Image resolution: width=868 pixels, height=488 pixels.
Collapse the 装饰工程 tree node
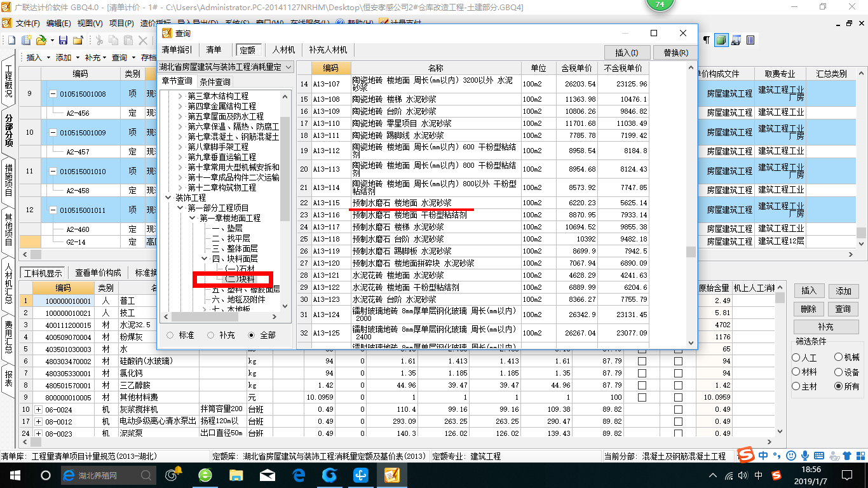(x=168, y=198)
